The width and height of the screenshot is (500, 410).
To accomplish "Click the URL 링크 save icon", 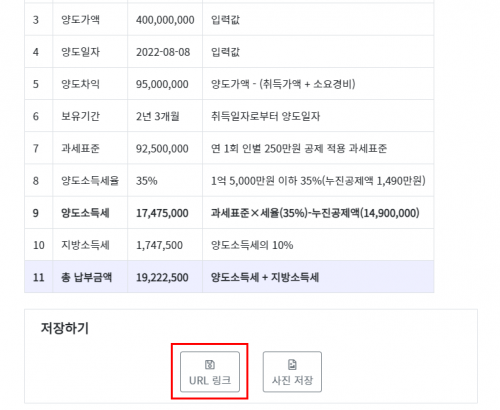I will tap(210, 365).
